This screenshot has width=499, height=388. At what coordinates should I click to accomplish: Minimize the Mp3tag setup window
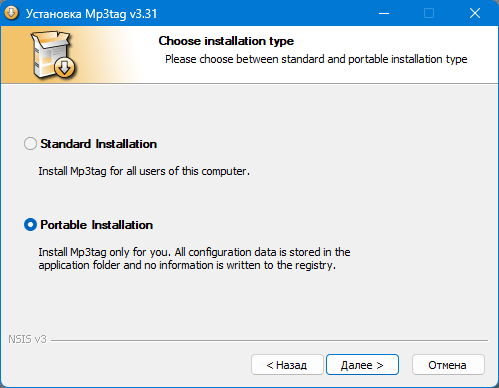pos(384,13)
